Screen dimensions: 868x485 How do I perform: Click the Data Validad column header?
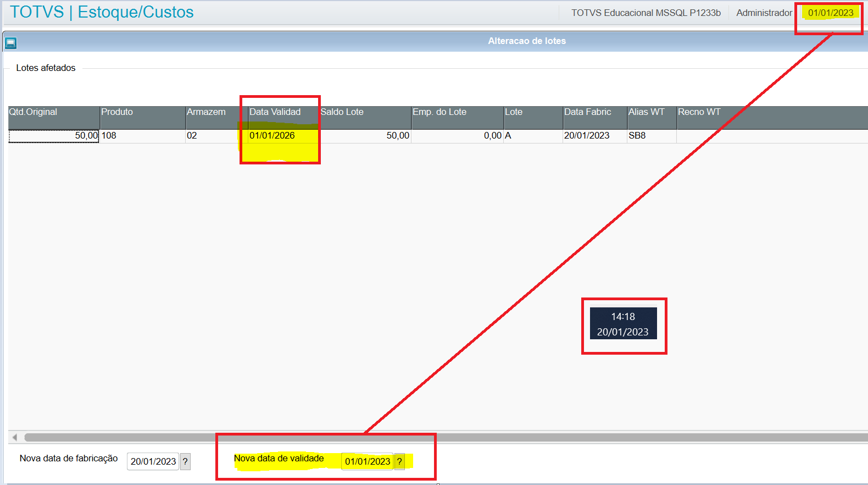click(283, 118)
